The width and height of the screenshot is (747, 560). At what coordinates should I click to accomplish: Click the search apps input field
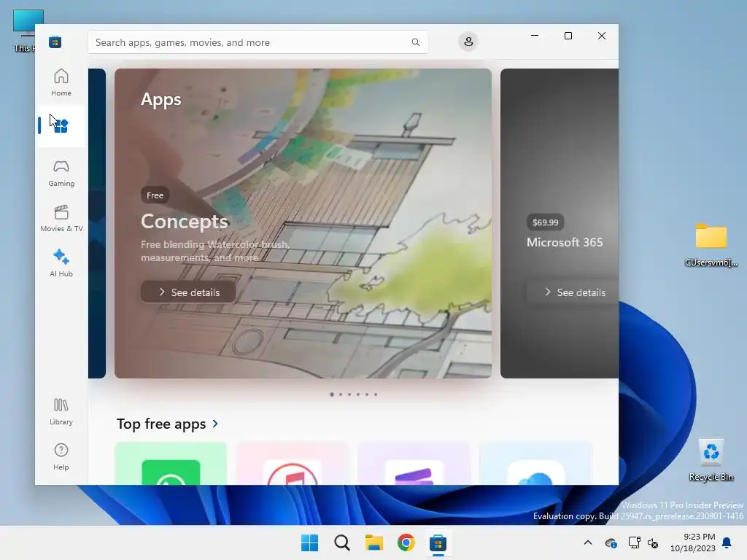[258, 42]
